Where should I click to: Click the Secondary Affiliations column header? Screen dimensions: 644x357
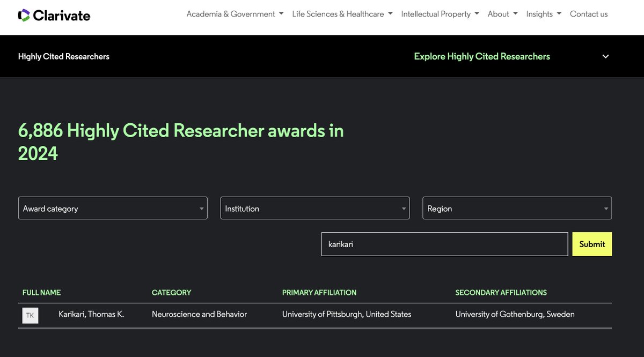501,293
